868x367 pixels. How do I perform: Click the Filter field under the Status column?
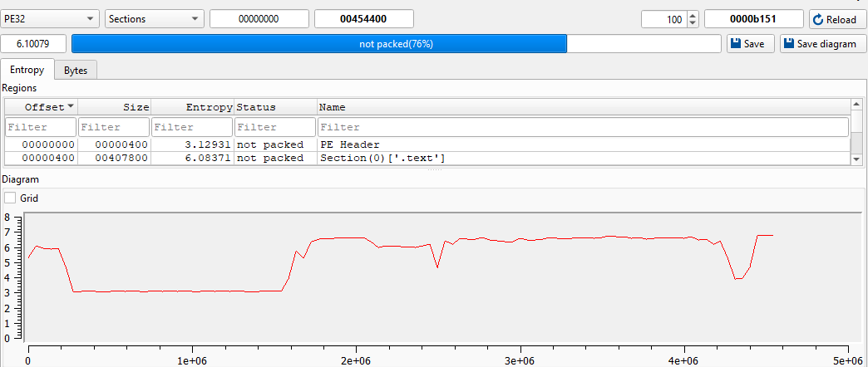click(x=274, y=127)
